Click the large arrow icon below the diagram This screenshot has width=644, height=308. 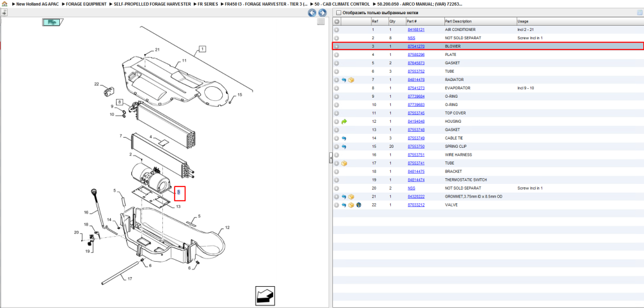click(265, 295)
